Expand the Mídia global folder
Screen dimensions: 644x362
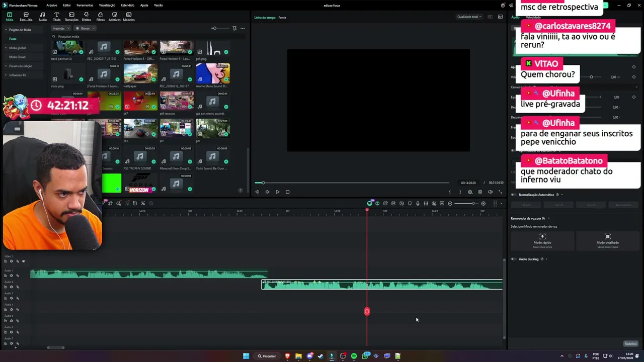click(6, 48)
